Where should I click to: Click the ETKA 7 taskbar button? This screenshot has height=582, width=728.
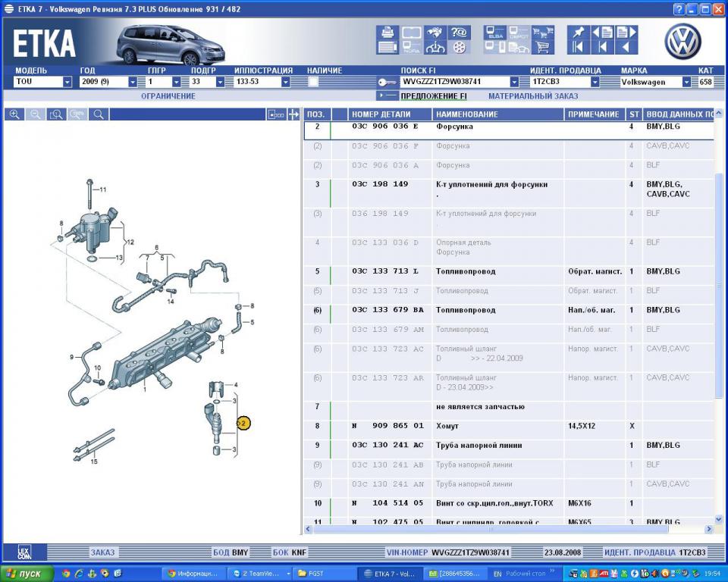[390, 574]
